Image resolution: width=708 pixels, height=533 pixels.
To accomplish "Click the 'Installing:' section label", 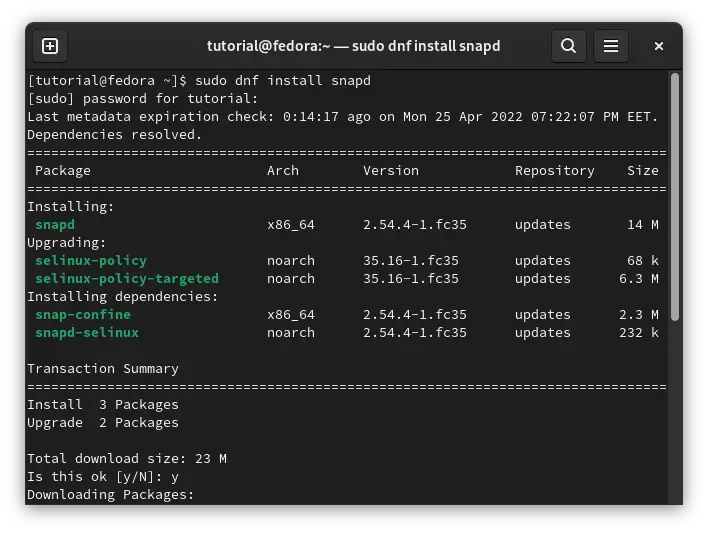I will click(71, 206).
